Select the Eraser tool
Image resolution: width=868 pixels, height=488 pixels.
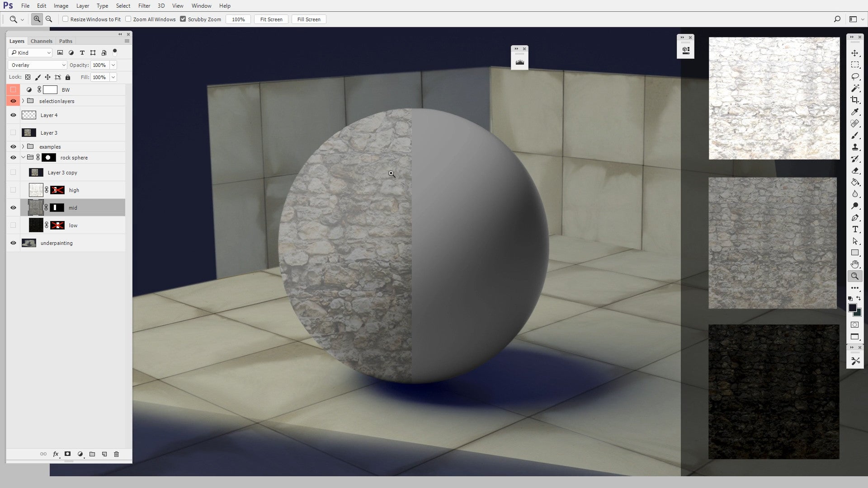pos(855,171)
